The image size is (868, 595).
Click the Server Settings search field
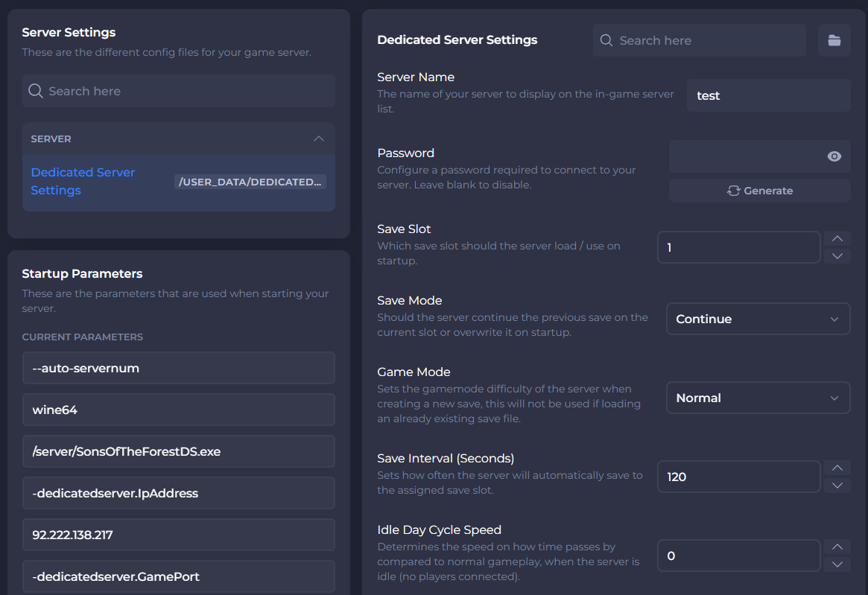pyautogui.click(x=179, y=91)
